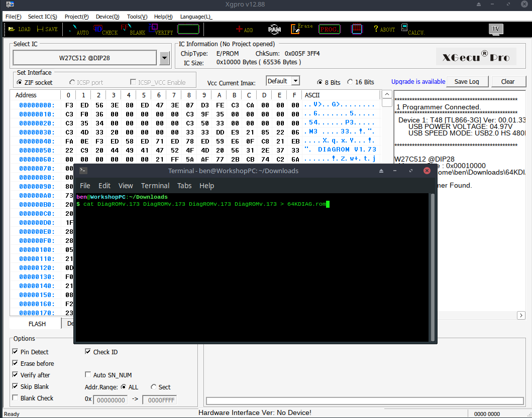Open the Tools(V) menu
The image size is (532, 418).
tap(137, 17)
